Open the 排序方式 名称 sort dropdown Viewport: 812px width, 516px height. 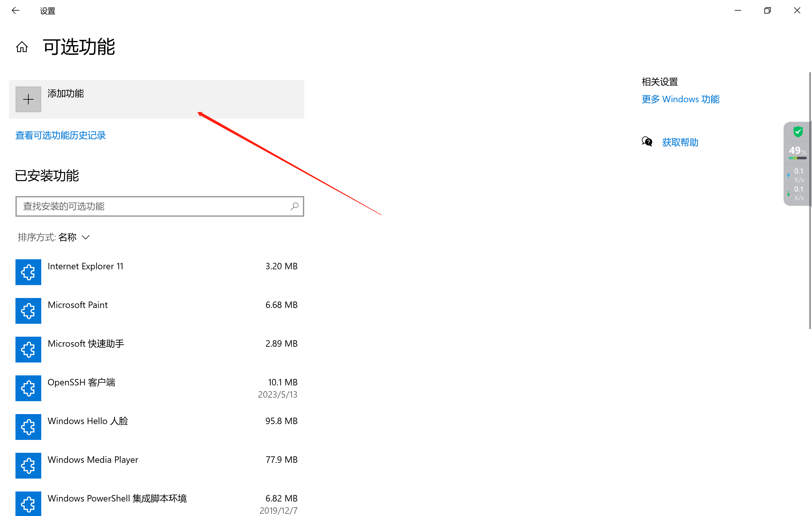[x=53, y=237]
